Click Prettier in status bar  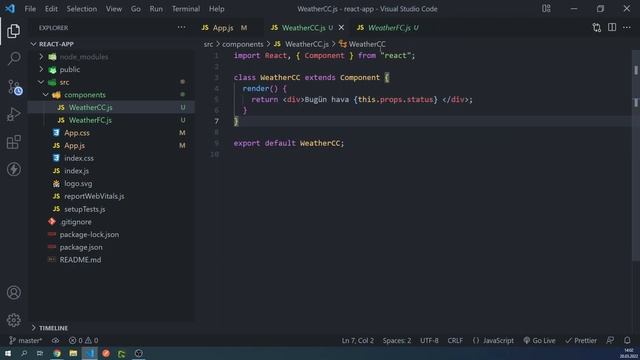click(x=581, y=340)
